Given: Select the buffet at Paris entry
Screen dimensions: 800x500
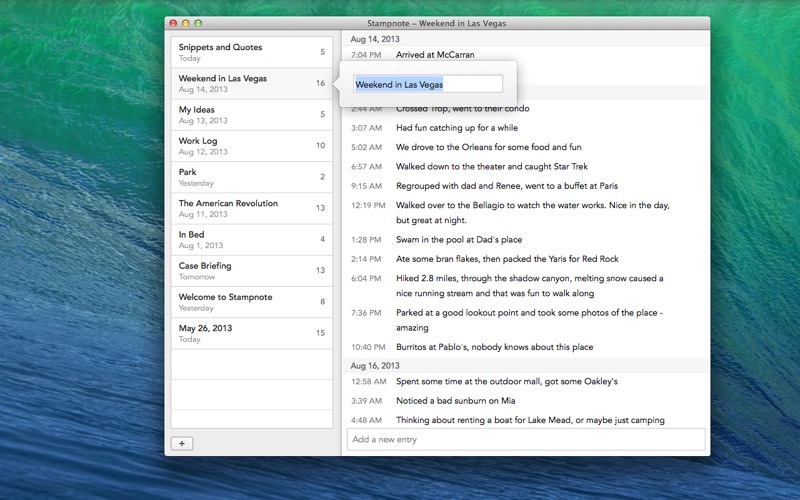Looking at the screenshot, I should (507, 186).
